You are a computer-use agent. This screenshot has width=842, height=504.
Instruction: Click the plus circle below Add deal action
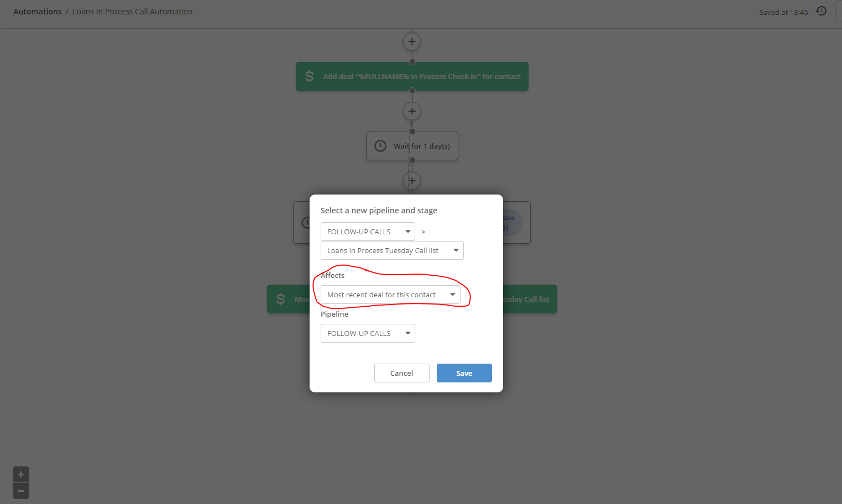412,111
